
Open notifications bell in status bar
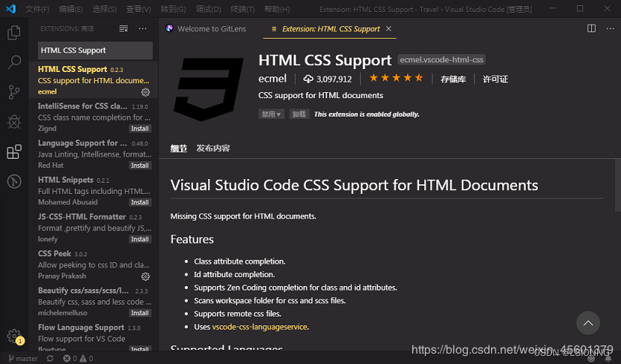point(608,359)
